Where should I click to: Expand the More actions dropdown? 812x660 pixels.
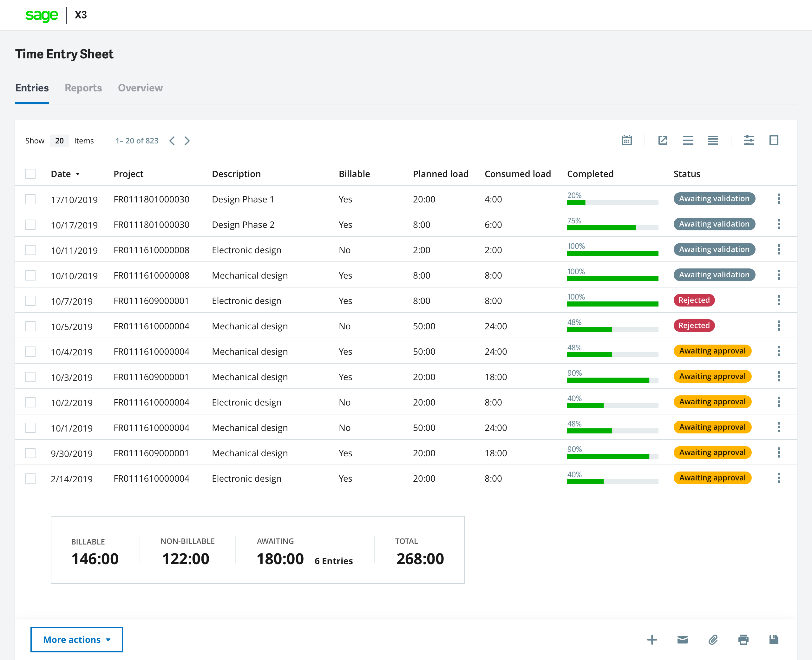(x=76, y=640)
